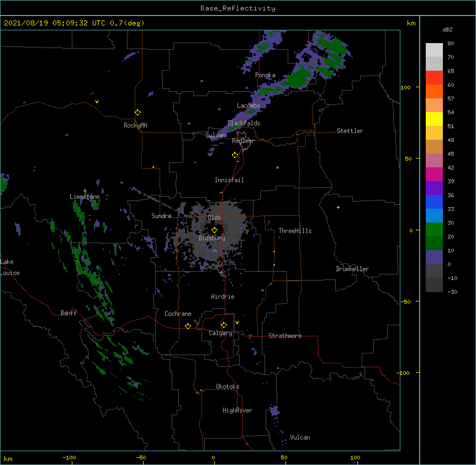Select the 51 dBZ yellow color swatch
The image size is (476, 465).
[x=434, y=119]
